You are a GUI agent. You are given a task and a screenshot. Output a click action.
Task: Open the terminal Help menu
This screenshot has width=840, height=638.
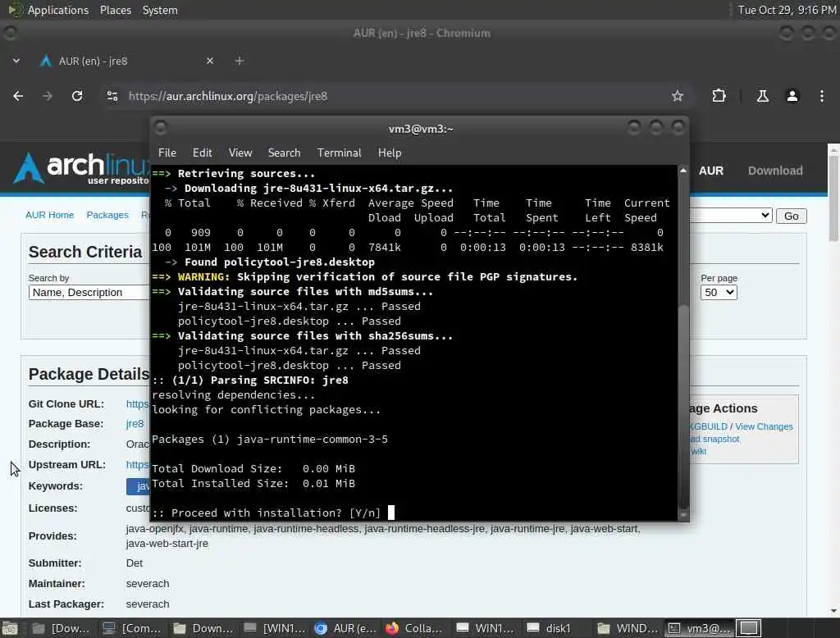pyautogui.click(x=390, y=153)
